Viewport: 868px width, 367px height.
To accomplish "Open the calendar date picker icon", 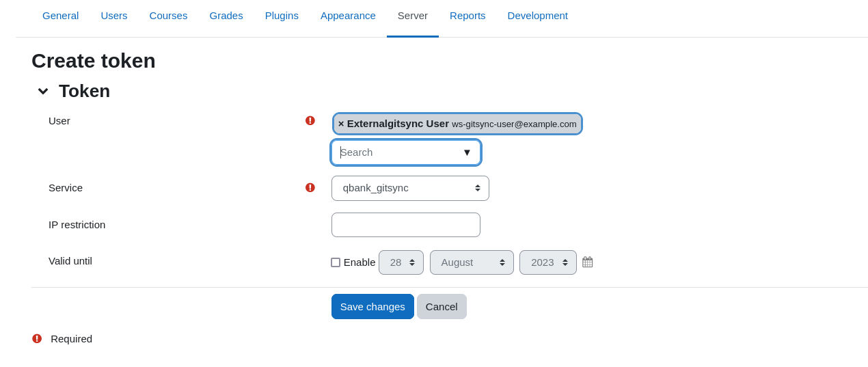I will point(588,262).
